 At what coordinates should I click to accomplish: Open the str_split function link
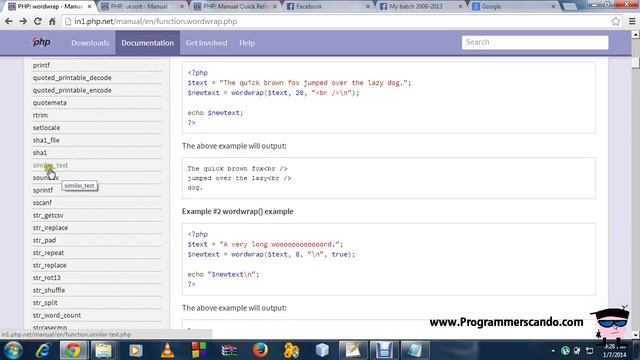tap(45, 303)
